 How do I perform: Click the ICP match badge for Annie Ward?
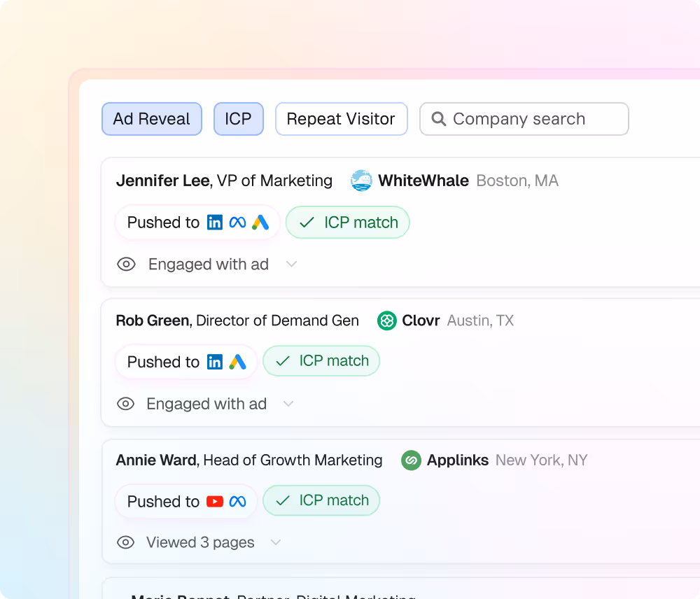[321, 501]
